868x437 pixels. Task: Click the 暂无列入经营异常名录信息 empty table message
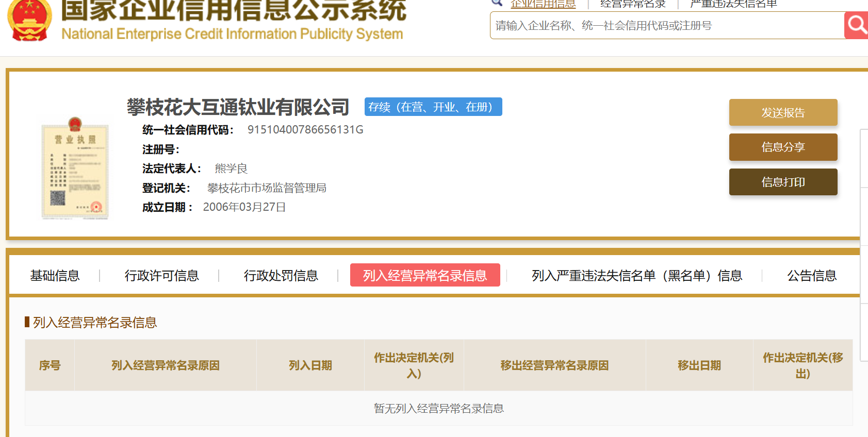pos(439,409)
